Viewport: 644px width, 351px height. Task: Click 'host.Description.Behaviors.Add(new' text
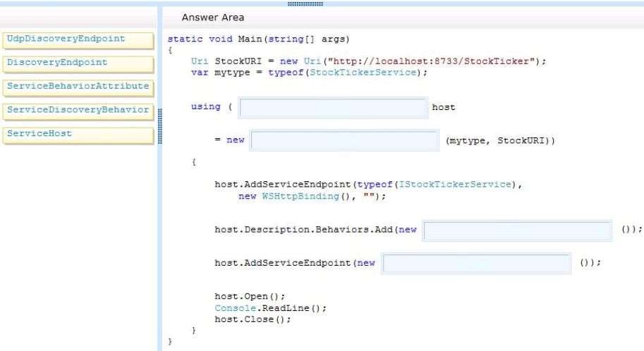coord(315,230)
